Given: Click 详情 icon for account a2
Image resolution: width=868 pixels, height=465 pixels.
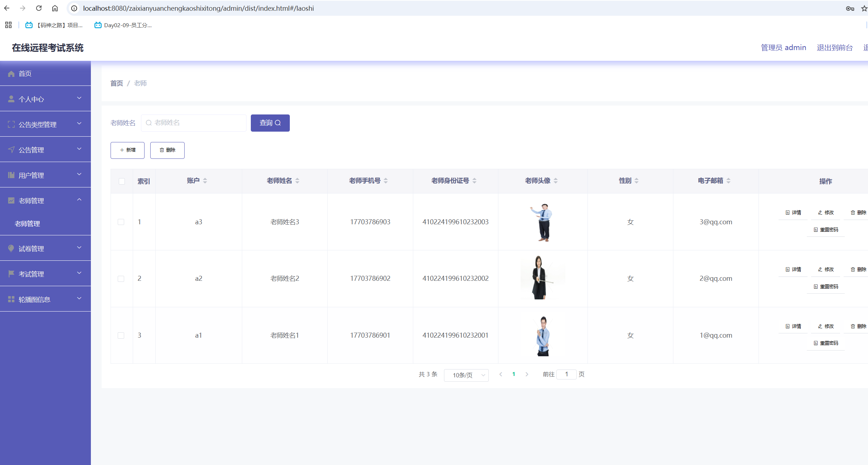Looking at the screenshot, I should (x=793, y=269).
